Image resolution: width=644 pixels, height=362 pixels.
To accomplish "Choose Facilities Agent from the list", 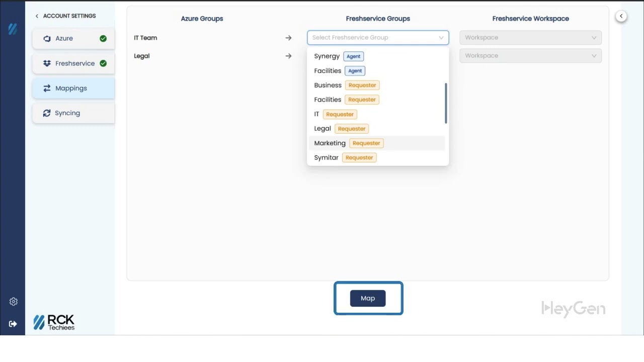I will click(377, 71).
